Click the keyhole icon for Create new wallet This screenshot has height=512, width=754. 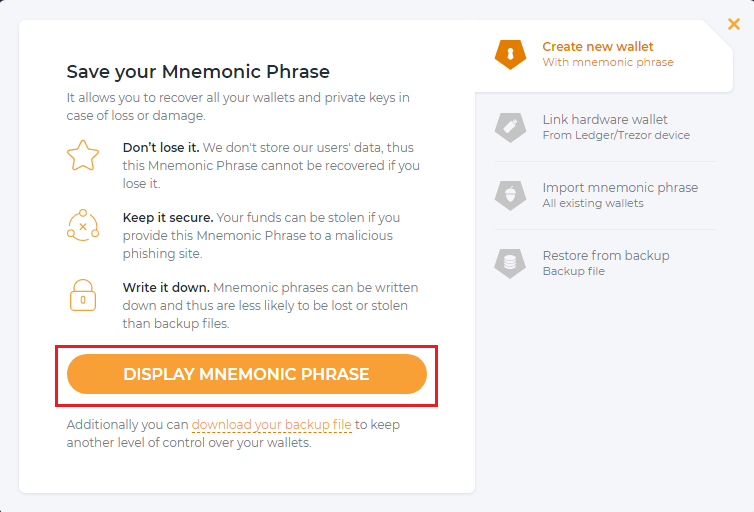[x=510, y=54]
